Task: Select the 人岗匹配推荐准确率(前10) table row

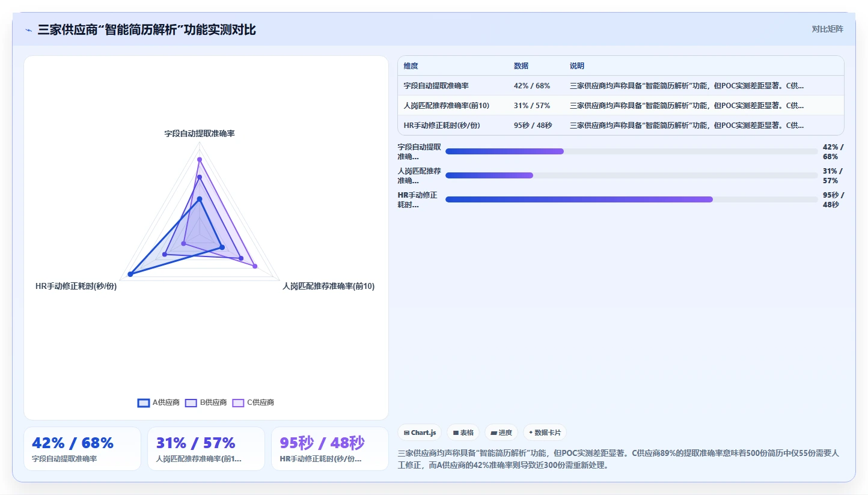Action: (621, 106)
